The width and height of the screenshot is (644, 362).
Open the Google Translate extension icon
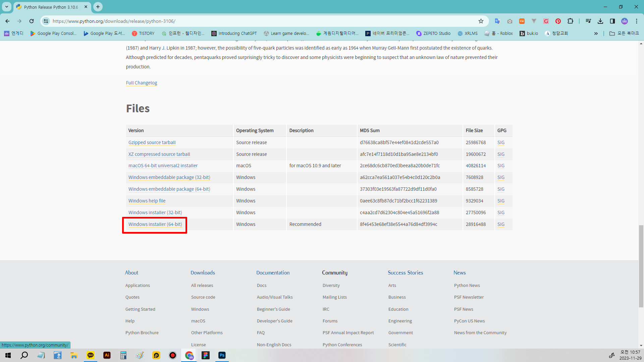pyautogui.click(x=497, y=21)
